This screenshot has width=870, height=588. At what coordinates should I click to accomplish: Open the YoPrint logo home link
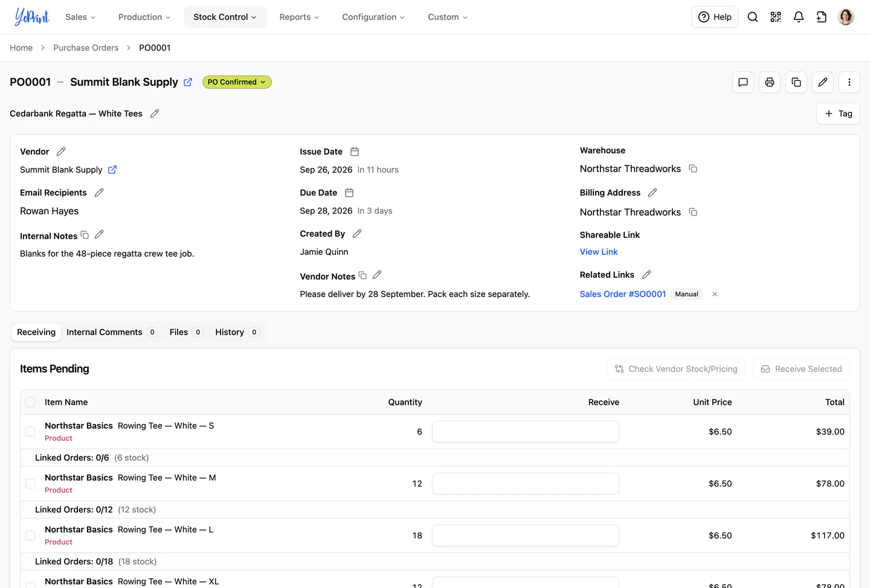click(x=31, y=17)
